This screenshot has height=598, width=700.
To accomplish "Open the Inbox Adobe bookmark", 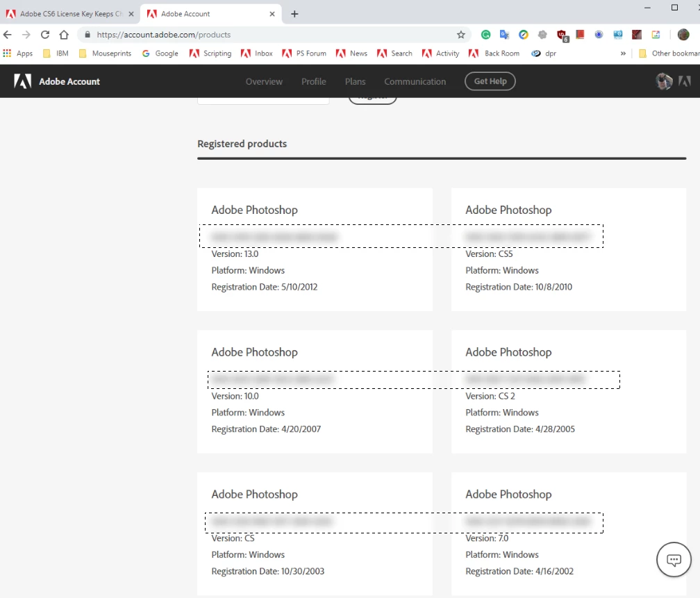I will pos(257,53).
